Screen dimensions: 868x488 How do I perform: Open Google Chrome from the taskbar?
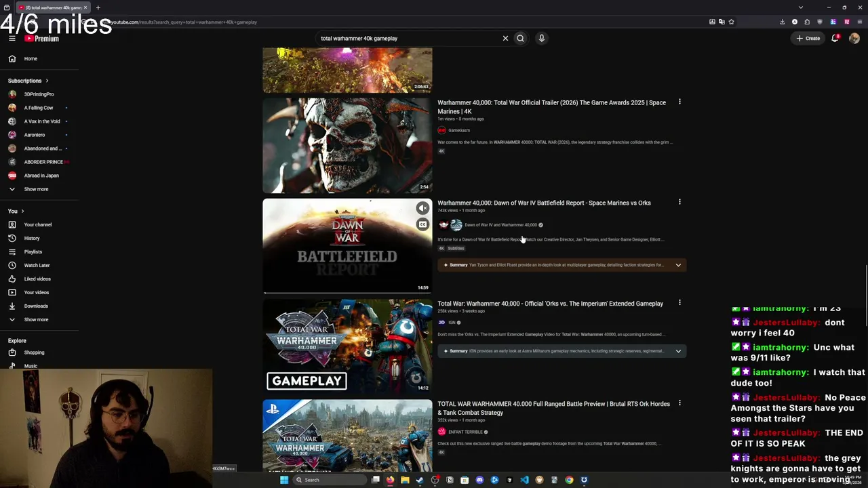coord(569,480)
